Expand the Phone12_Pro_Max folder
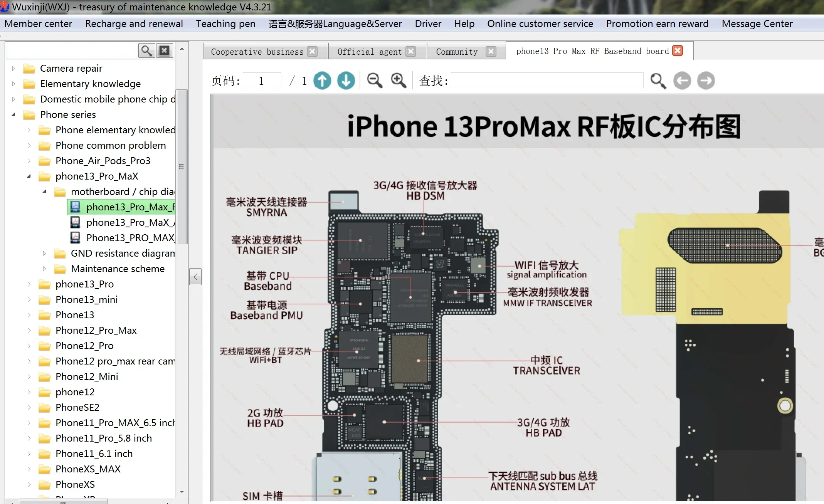The image size is (824, 504). click(29, 330)
